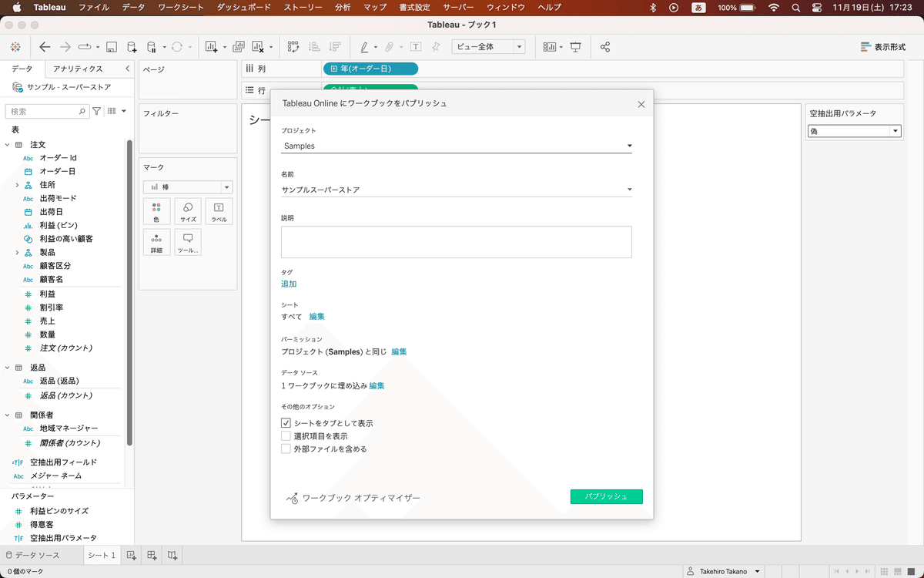Click the presentation mode icon
The image size is (924, 578).
(575, 47)
